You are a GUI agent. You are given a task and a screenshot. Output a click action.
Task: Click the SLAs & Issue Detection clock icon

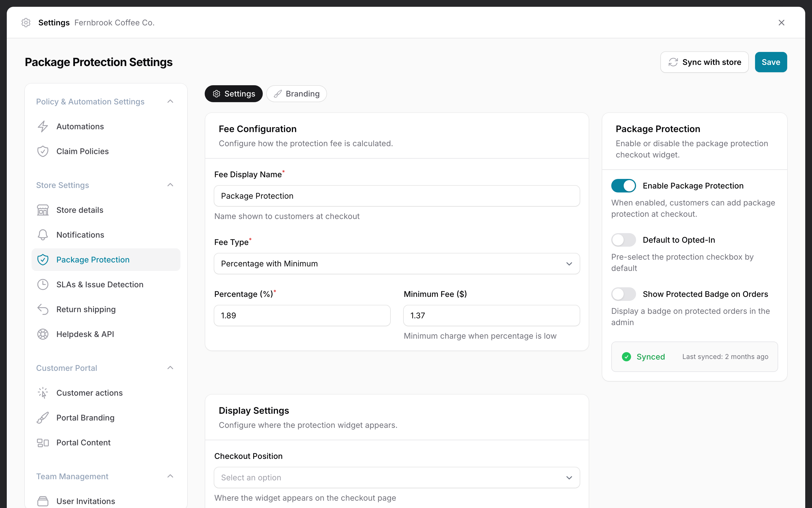pos(43,284)
